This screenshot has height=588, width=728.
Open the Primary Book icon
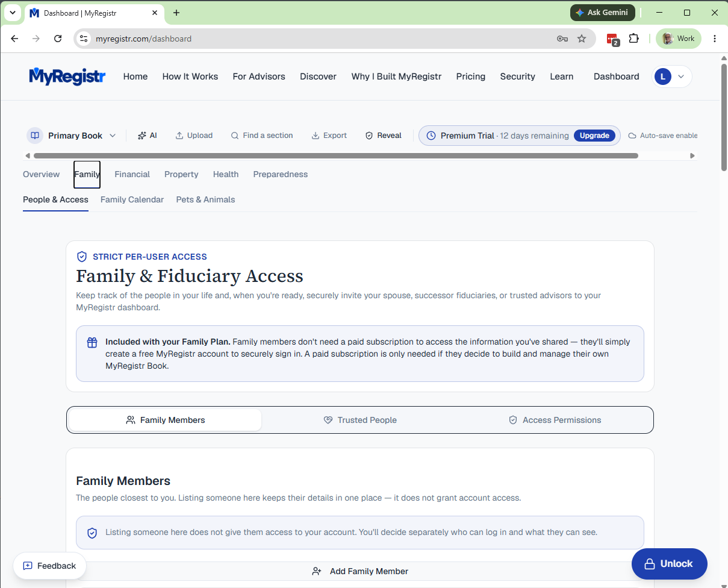pos(35,136)
